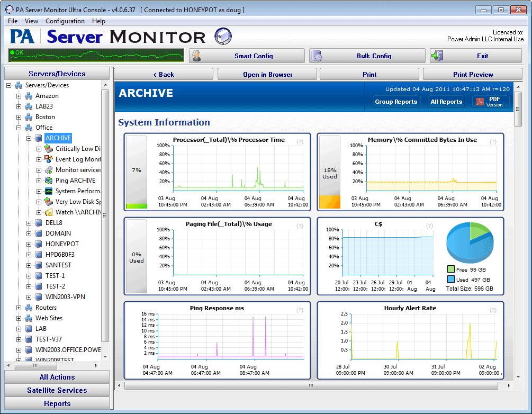Collapse the ARCHIVE server node
This screenshot has width=532, height=414.
29,138
